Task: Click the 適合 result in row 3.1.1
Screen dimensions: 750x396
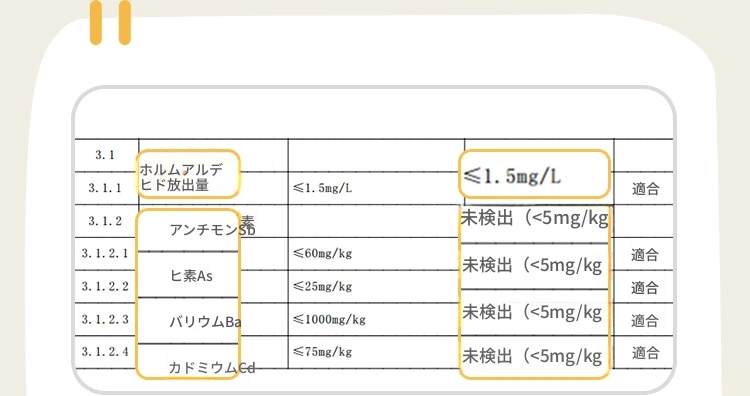Action: coord(645,189)
